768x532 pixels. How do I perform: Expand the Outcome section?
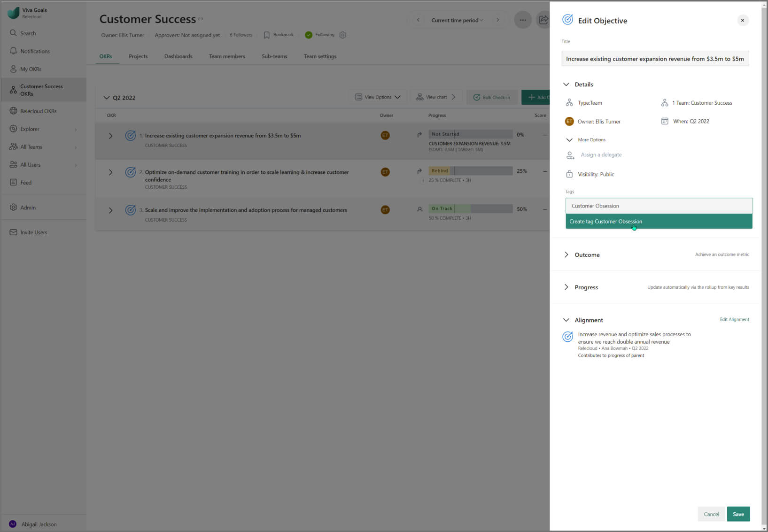[x=566, y=254]
